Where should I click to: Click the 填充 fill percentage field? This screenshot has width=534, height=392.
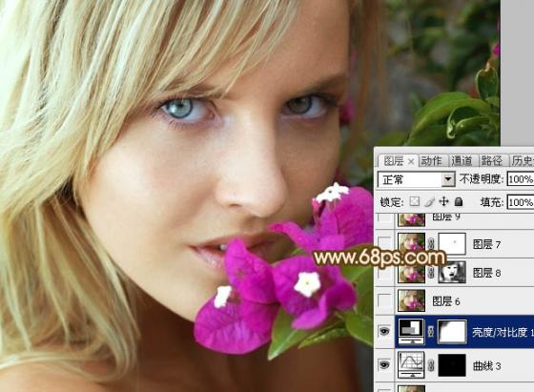point(521,202)
